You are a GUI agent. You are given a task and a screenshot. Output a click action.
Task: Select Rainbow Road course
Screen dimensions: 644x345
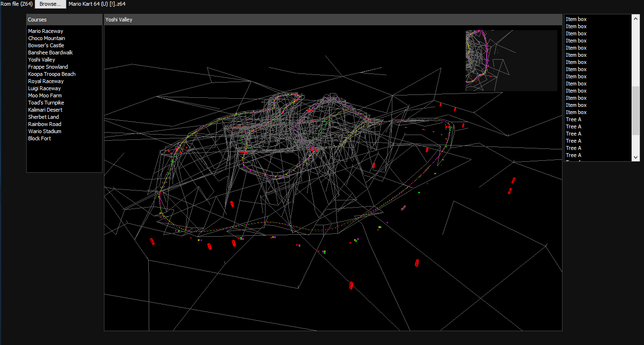45,124
